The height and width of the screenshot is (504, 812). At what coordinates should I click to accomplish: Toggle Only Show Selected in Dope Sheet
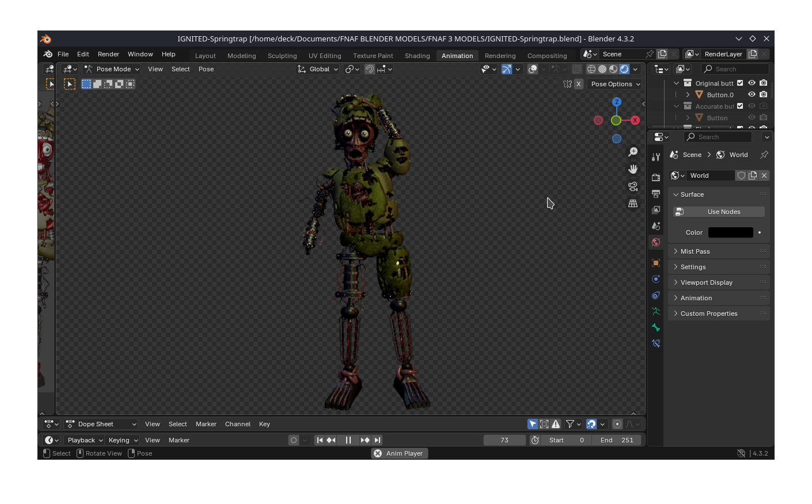533,424
